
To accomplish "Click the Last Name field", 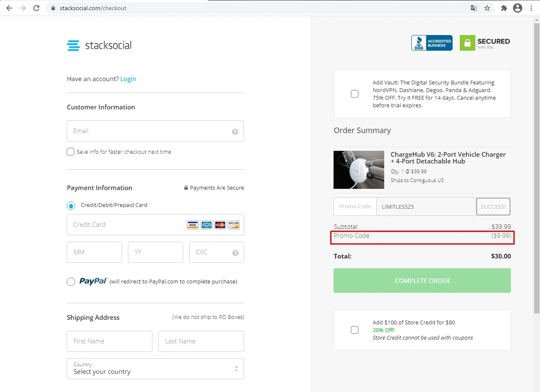I will 201,341.
